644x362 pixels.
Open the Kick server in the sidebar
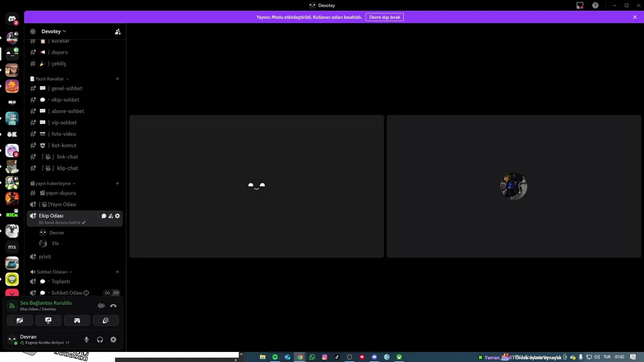click(12, 215)
